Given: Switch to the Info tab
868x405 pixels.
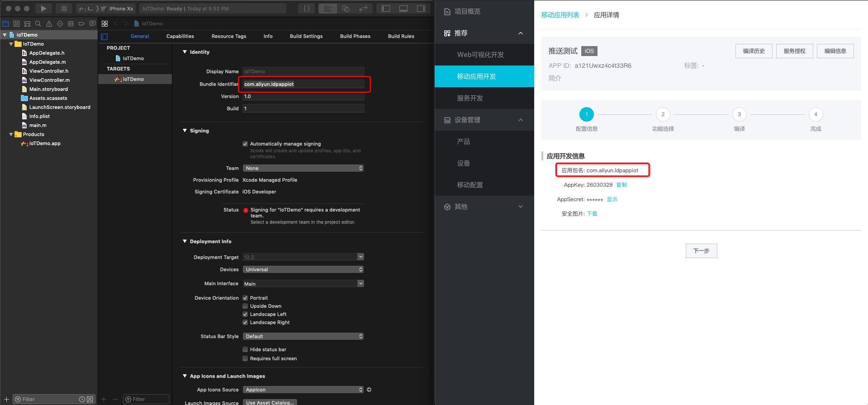Looking at the screenshot, I should pyautogui.click(x=268, y=36).
